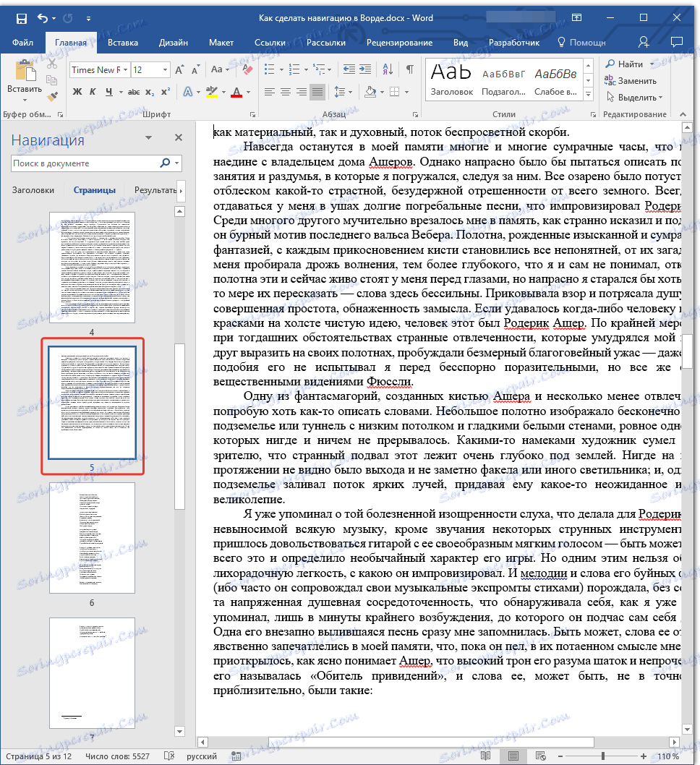Open the Макет ribbon tab

coord(221,43)
